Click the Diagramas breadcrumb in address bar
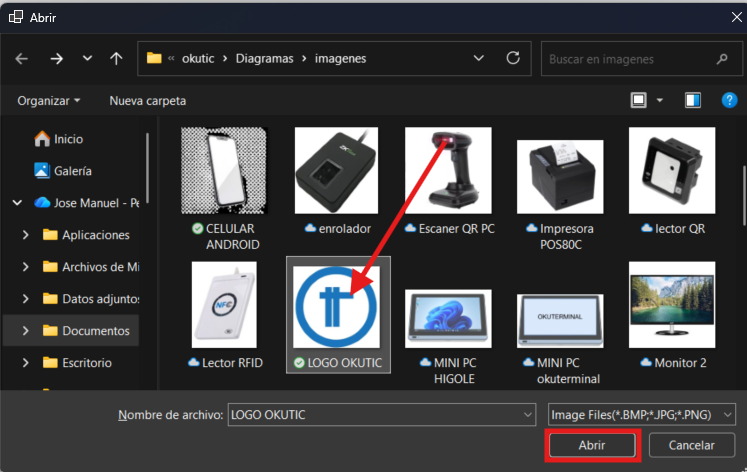The image size is (747, 472). pos(264,58)
